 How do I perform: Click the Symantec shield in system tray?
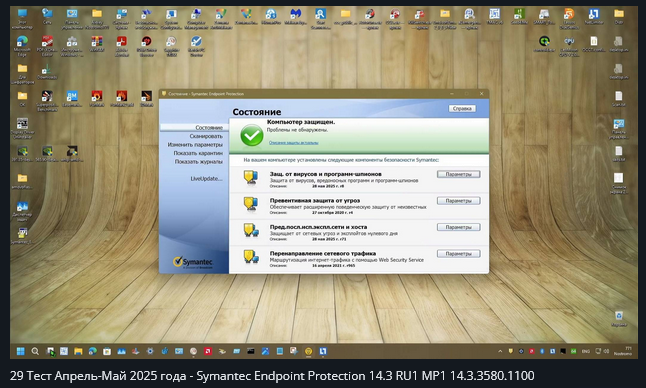[x=511, y=351]
